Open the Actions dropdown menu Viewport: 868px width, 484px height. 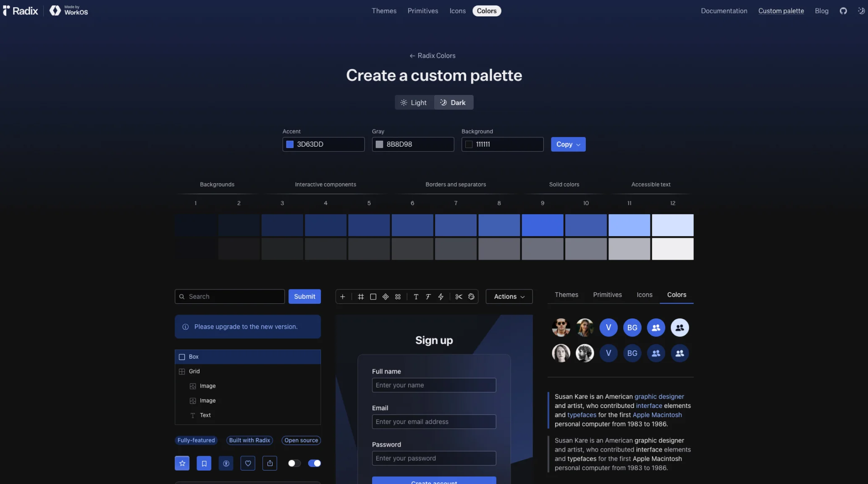pyautogui.click(x=509, y=297)
